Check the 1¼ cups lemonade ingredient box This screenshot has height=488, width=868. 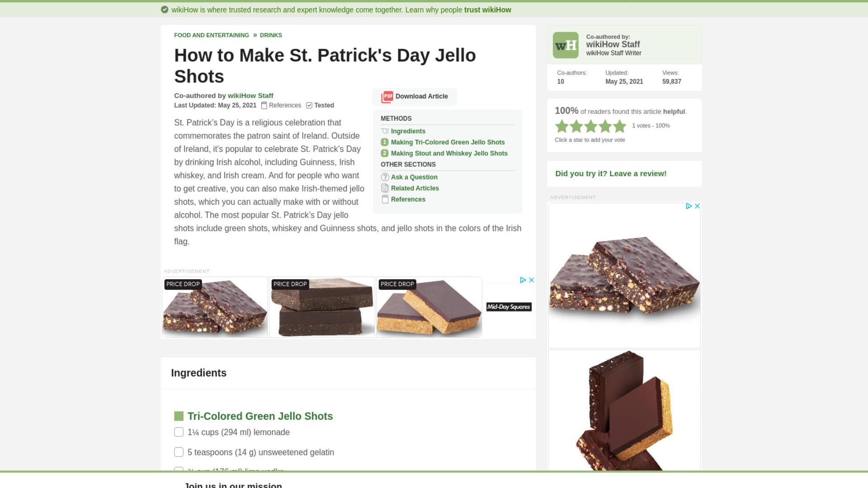click(179, 432)
